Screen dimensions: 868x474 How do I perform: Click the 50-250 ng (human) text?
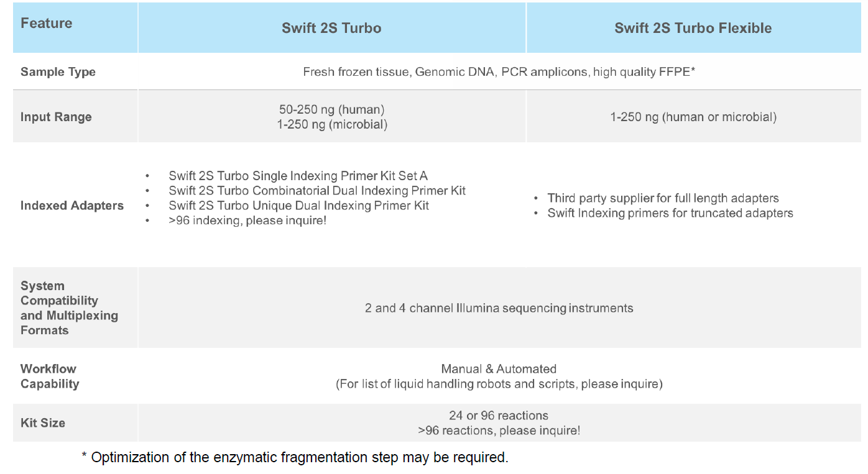[332, 109]
